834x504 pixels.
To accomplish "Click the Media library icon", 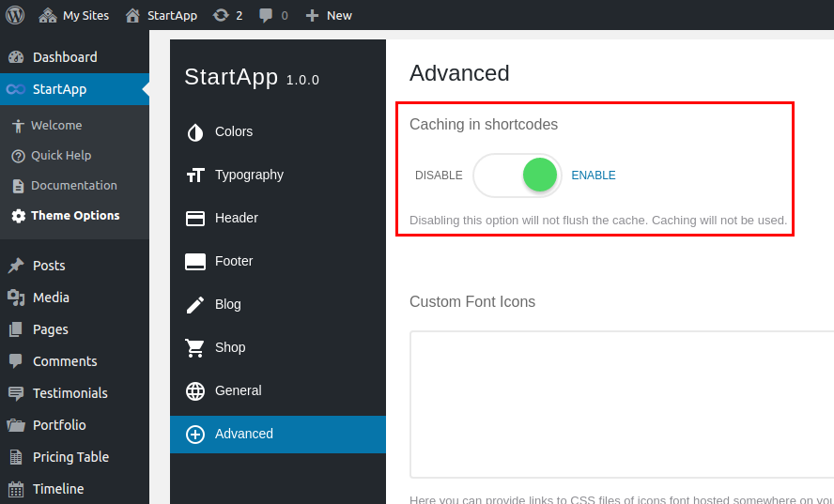I will click(16, 298).
